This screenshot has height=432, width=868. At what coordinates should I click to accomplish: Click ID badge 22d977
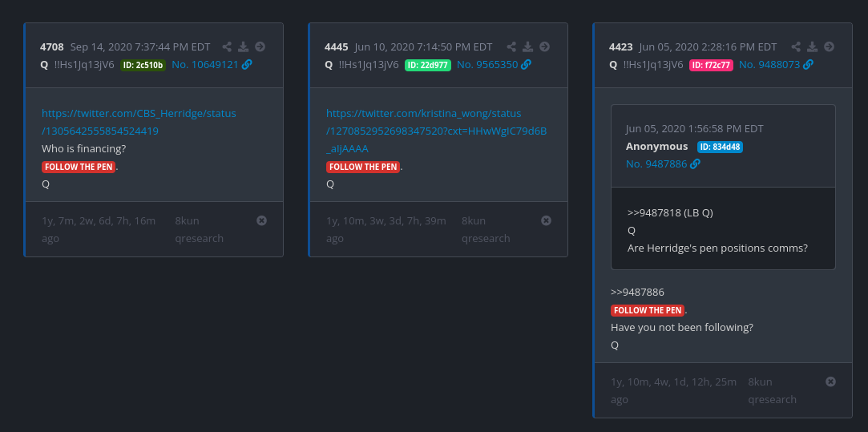[428, 66]
